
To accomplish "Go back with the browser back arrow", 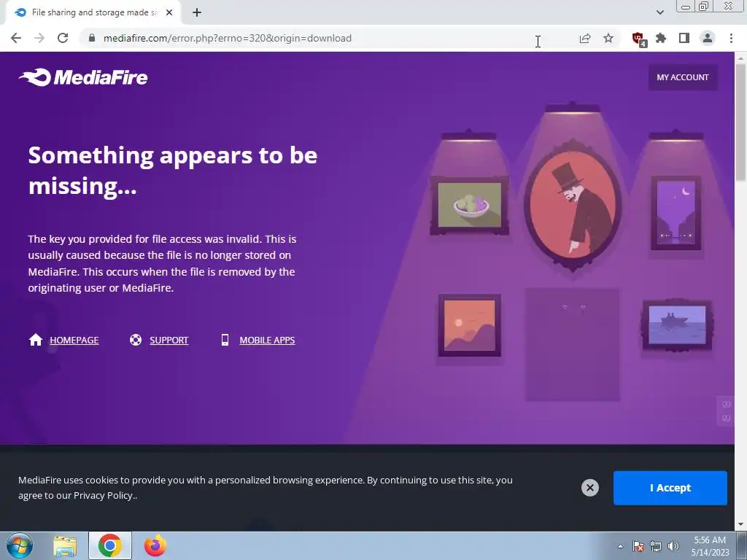I will tap(16, 38).
